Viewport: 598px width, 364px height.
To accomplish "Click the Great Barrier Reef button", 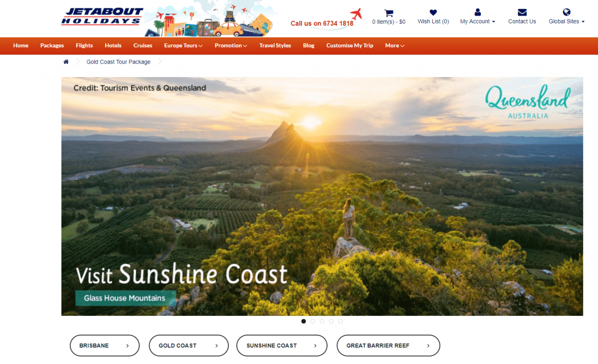I will (388, 346).
